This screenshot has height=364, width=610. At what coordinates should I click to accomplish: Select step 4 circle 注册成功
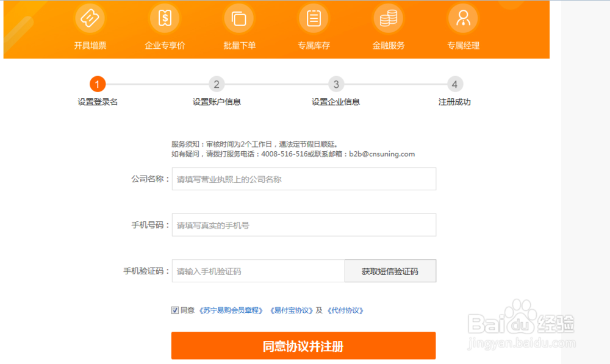click(x=454, y=84)
